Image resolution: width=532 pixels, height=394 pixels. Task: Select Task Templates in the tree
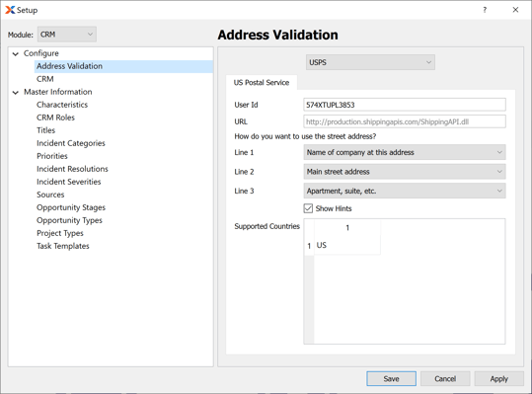[x=63, y=246]
